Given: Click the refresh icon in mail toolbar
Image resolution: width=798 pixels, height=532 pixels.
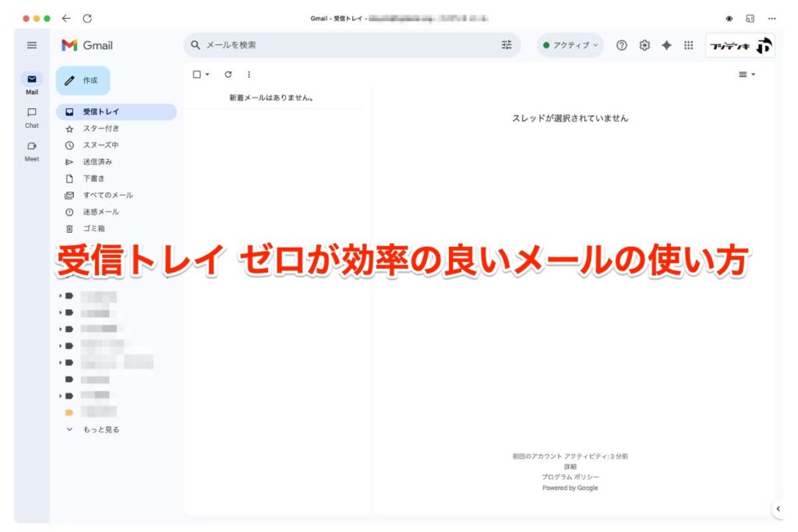Looking at the screenshot, I should coord(228,74).
